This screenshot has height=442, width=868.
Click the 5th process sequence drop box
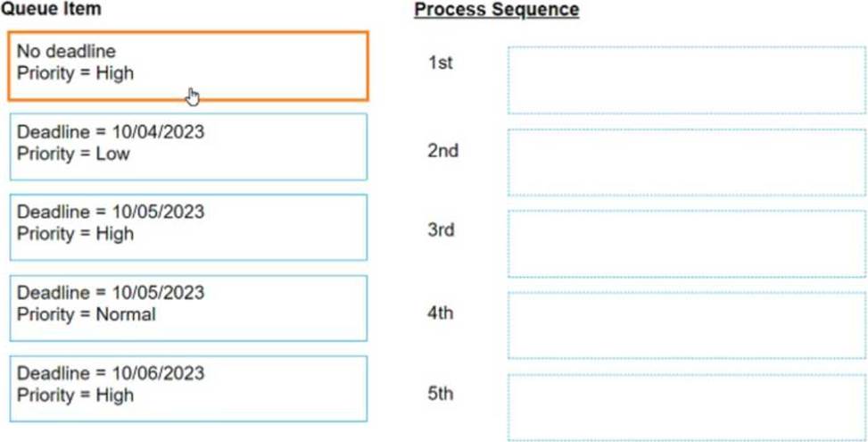687,408
